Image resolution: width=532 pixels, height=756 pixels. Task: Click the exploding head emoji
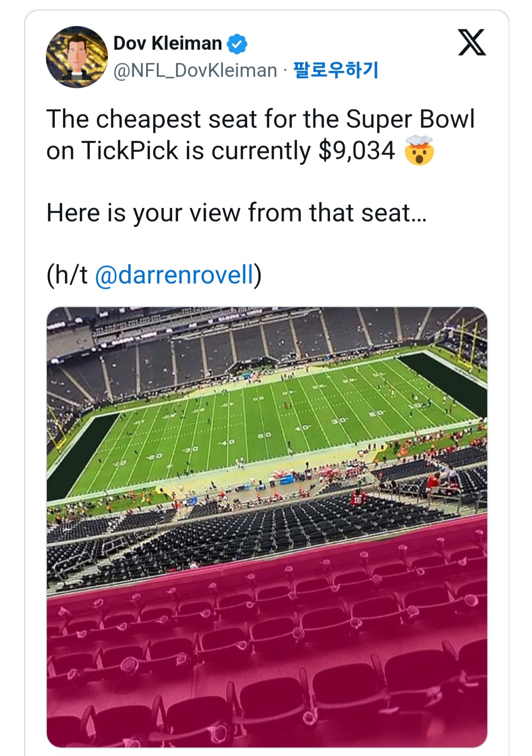point(419,151)
